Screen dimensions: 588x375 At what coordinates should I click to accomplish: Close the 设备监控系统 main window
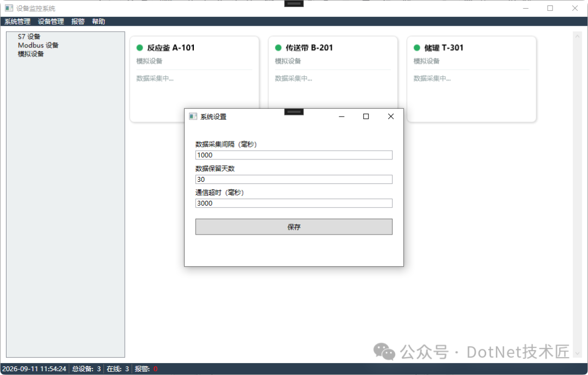575,8
